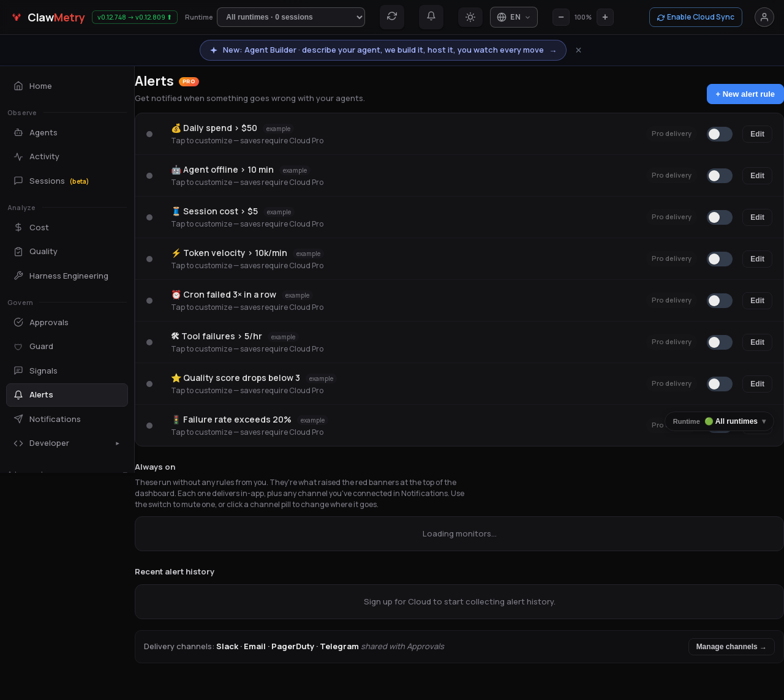This screenshot has width=784, height=700.
Task: Open the floating All runtimes runtime pill
Action: coord(719,421)
